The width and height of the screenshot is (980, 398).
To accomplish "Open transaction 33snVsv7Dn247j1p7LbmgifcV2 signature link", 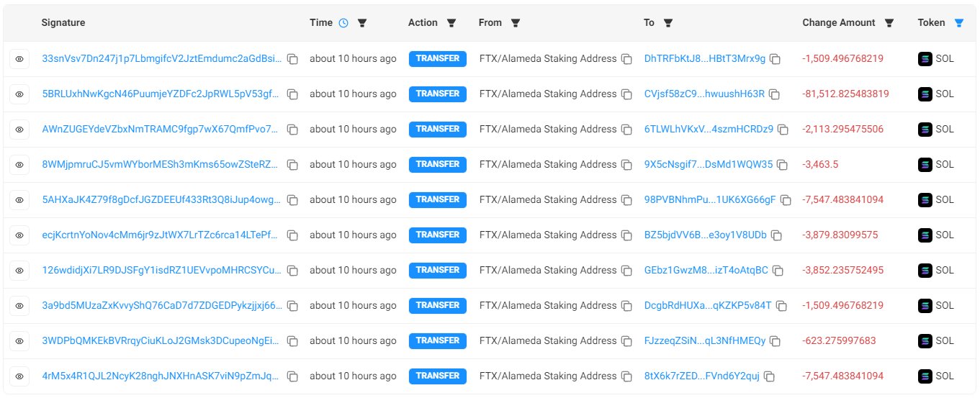I will click(x=162, y=59).
